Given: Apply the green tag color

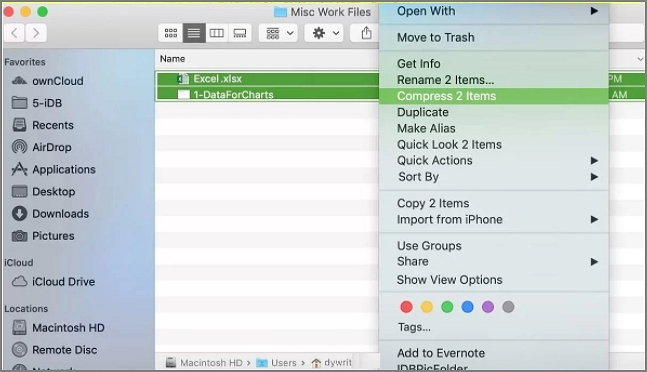Looking at the screenshot, I should [x=447, y=307].
